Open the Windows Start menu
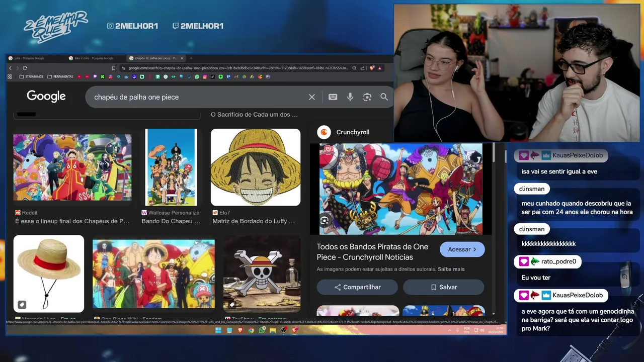644x362 pixels. [218, 330]
